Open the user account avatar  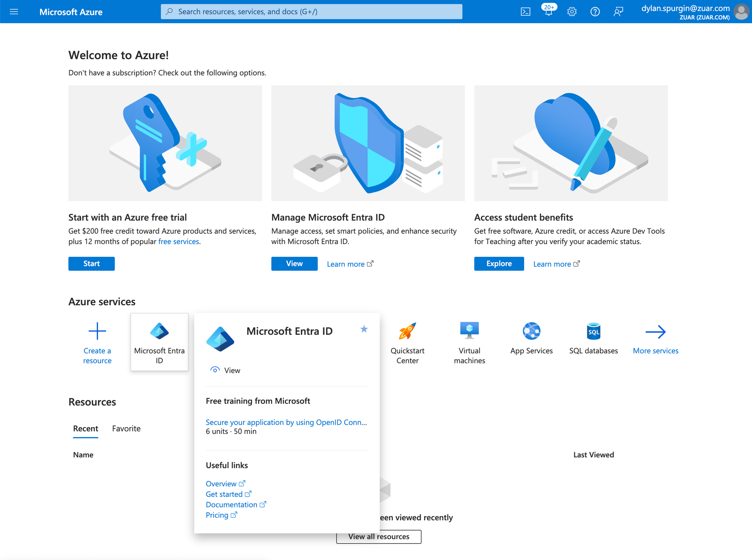[x=741, y=12]
